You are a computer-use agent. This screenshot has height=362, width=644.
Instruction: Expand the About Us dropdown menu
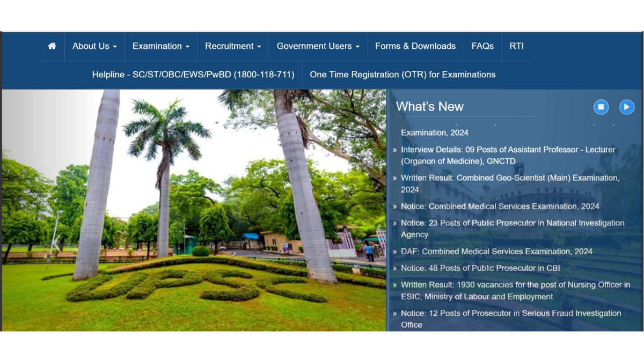point(94,46)
